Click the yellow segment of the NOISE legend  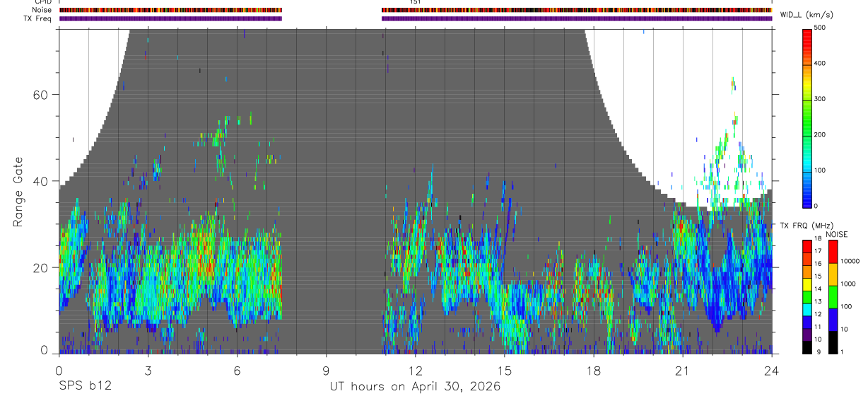tap(833, 274)
